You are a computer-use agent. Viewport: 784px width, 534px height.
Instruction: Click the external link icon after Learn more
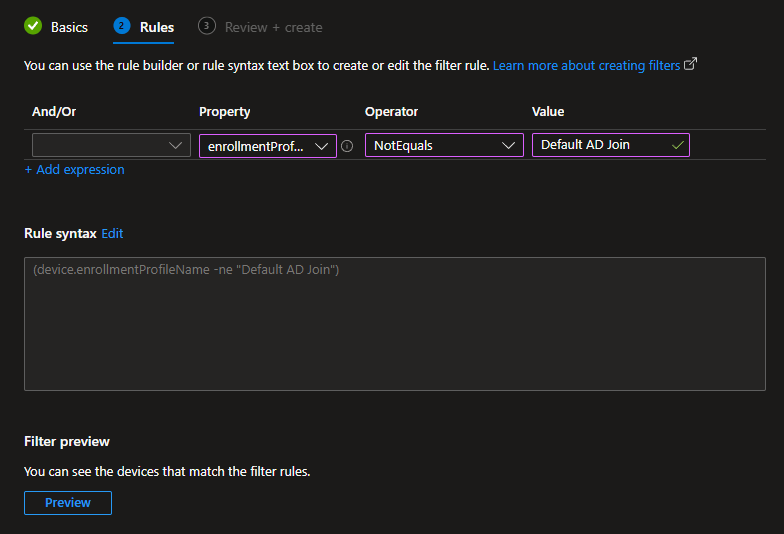pyautogui.click(x=690, y=65)
